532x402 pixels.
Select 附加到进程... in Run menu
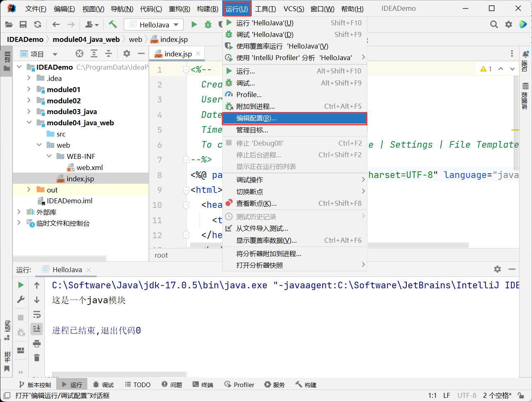[295, 106]
